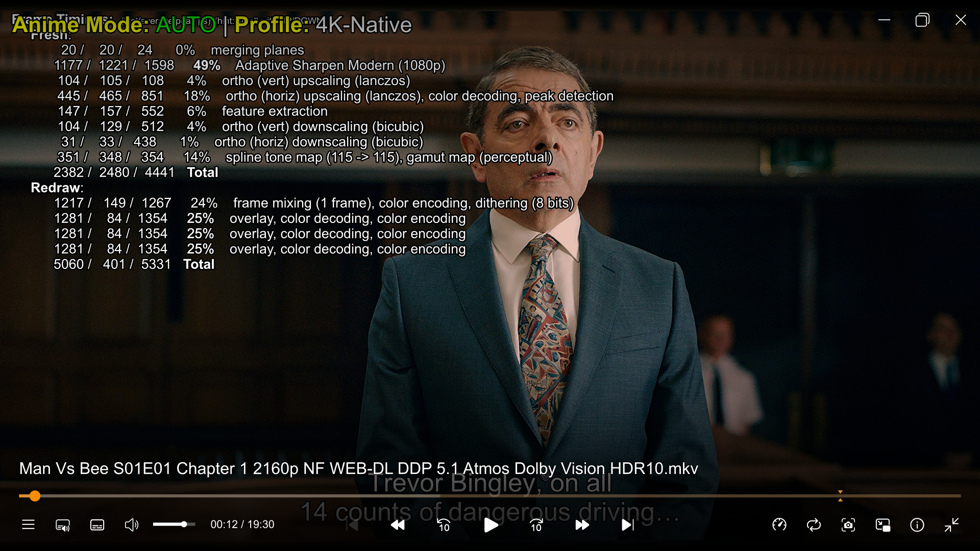Click the 'spline tone map' stats row
Screen dimensions: 980x551
pos(305,157)
